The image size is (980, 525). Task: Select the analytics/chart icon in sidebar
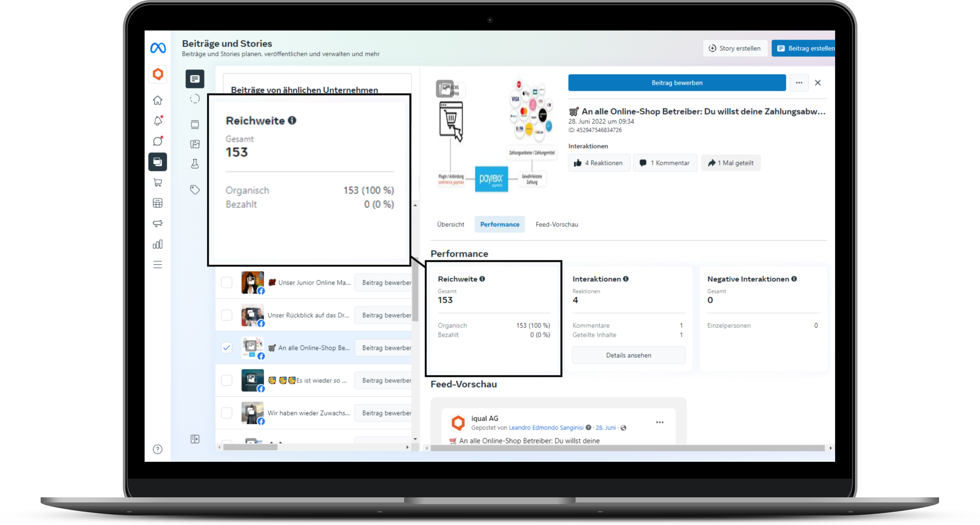158,244
